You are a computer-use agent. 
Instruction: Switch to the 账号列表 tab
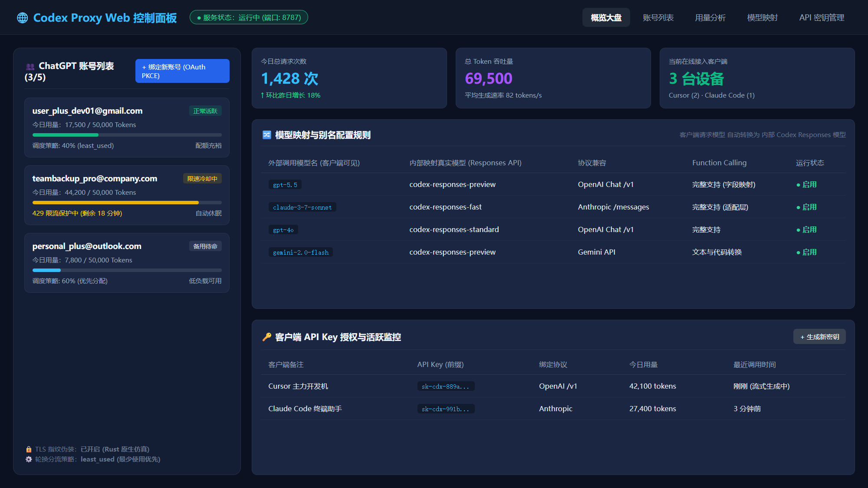pos(658,18)
